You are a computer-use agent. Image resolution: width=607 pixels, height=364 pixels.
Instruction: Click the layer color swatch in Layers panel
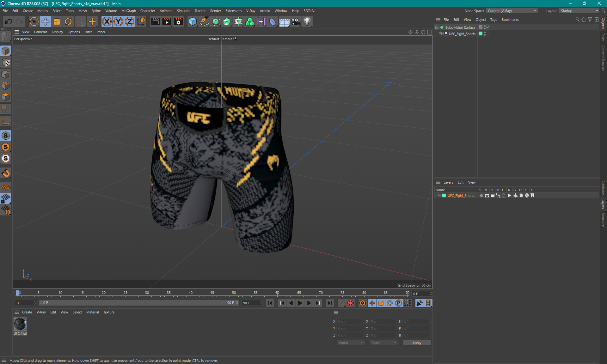pos(444,196)
